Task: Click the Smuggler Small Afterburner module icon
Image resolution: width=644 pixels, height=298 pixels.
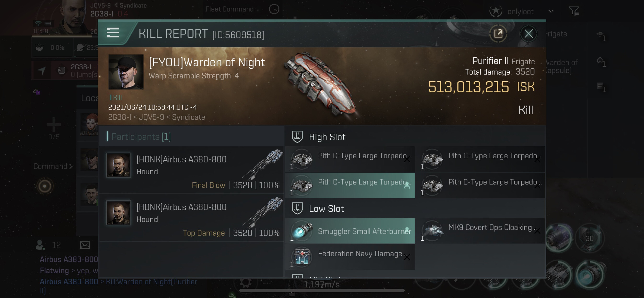Action: (302, 231)
